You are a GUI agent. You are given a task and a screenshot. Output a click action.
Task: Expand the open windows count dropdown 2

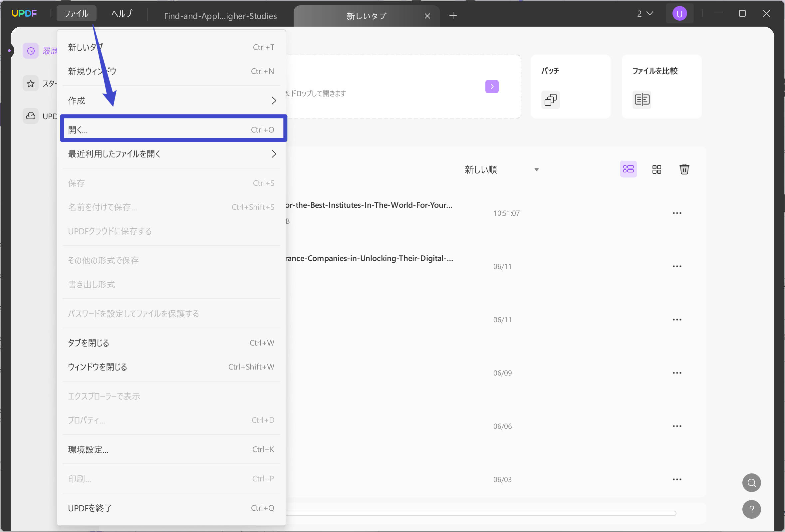tap(645, 14)
